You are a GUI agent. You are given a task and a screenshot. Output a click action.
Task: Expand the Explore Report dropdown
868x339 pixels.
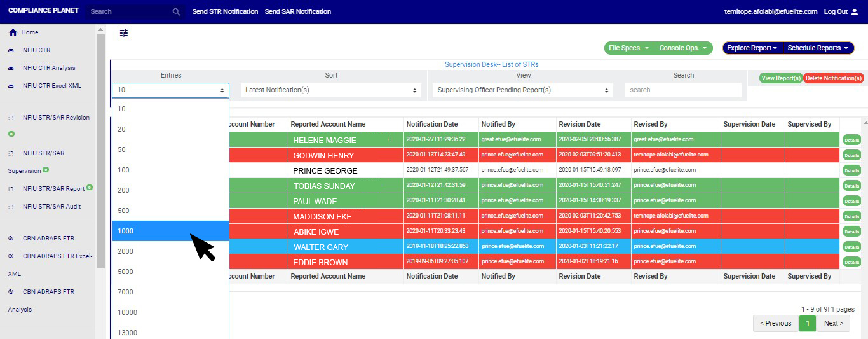752,48
